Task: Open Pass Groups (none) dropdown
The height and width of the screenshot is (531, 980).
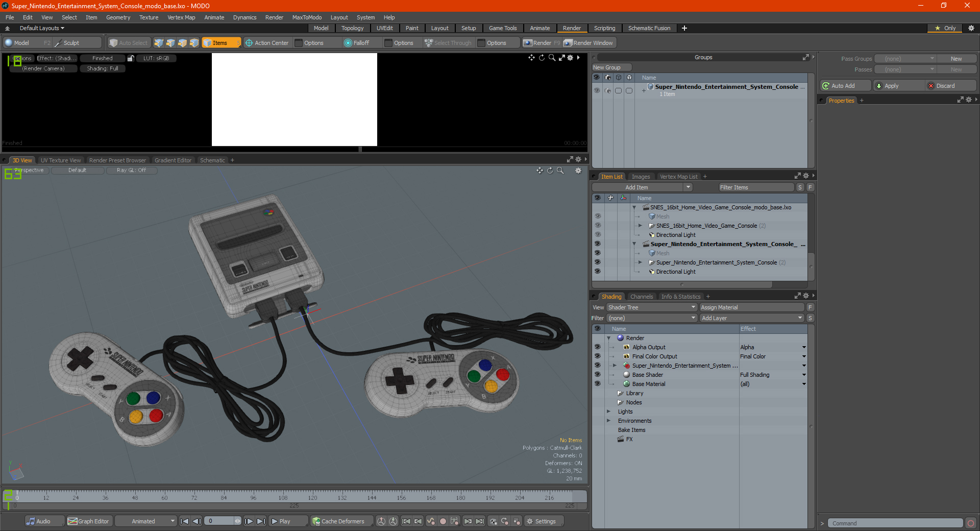Action: tap(905, 59)
